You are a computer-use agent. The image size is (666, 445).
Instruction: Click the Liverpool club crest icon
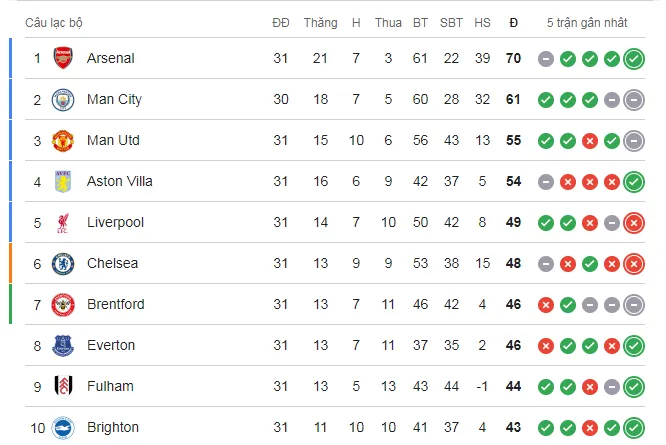pyautogui.click(x=64, y=222)
